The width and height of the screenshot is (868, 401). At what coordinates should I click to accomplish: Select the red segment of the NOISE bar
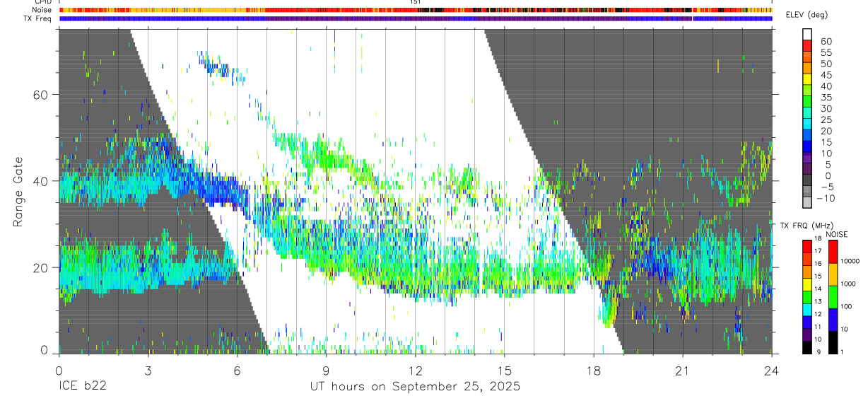(833, 251)
